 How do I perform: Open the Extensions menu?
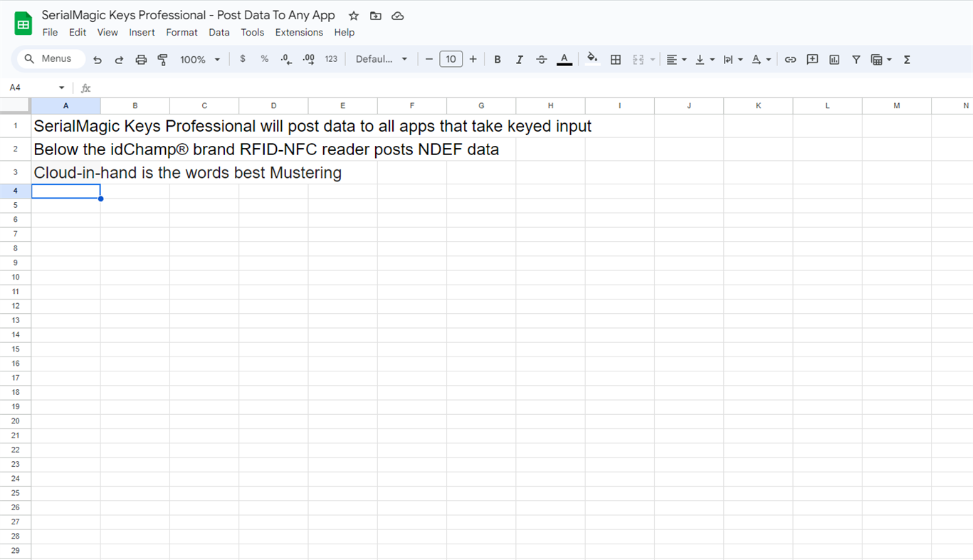tap(299, 32)
